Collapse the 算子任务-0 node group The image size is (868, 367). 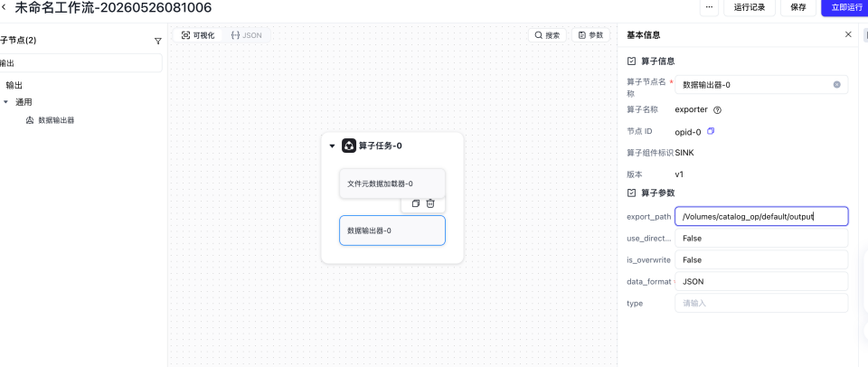332,146
